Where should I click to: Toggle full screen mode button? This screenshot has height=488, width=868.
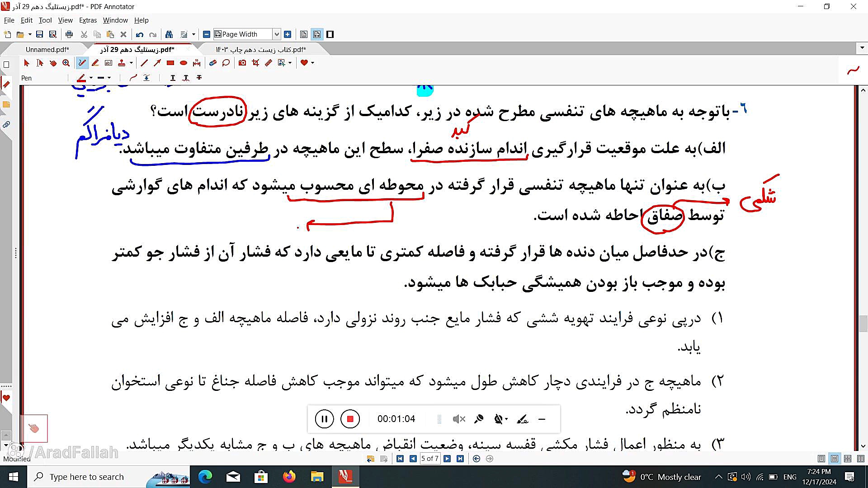pos(330,34)
